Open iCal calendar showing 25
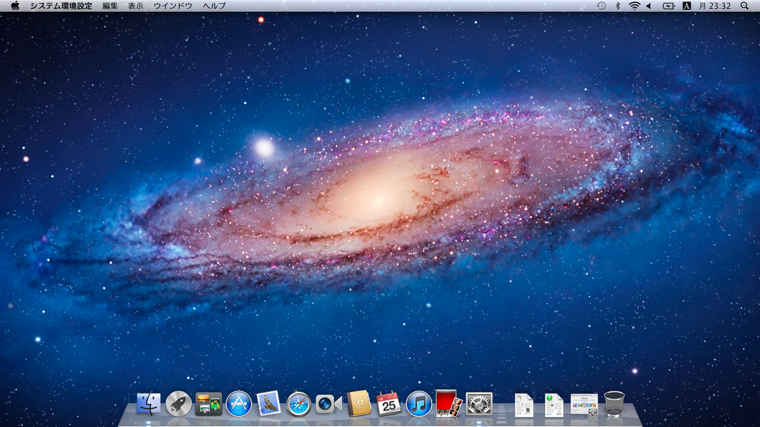Viewport: 760px width, 427px height. click(x=389, y=404)
